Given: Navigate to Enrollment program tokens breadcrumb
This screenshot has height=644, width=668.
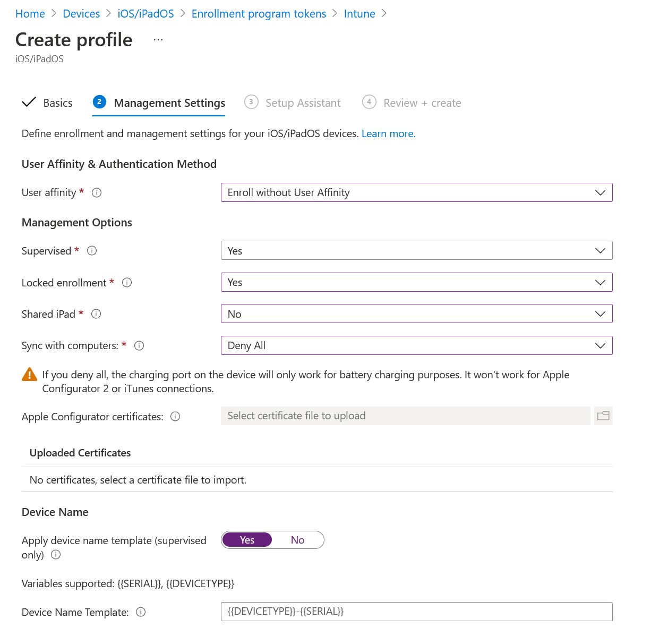Looking at the screenshot, I should point(259,14).
